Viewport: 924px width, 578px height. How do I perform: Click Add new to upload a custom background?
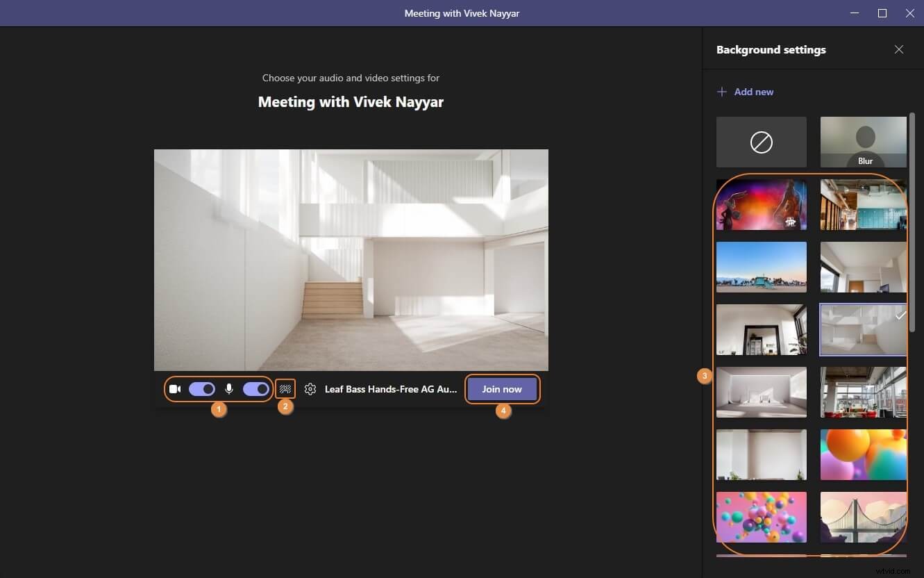[x=753, y=91]
